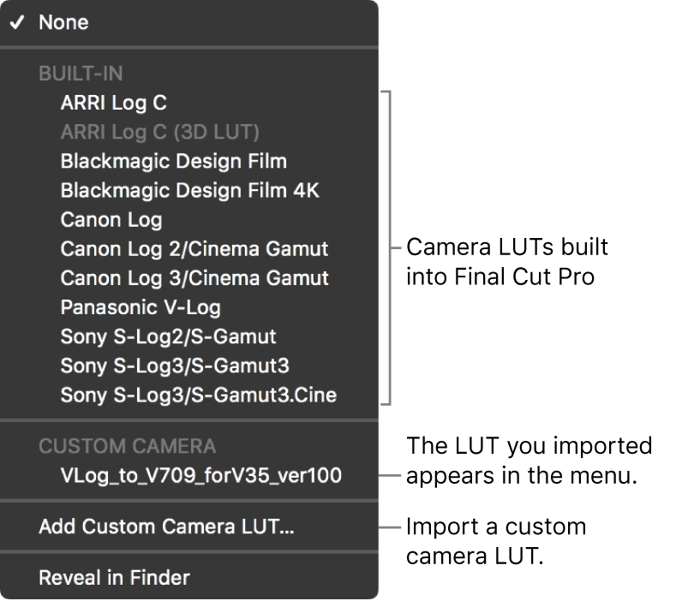
Task: Click the checkmark beside None
Action: click(x=17, y=22)
